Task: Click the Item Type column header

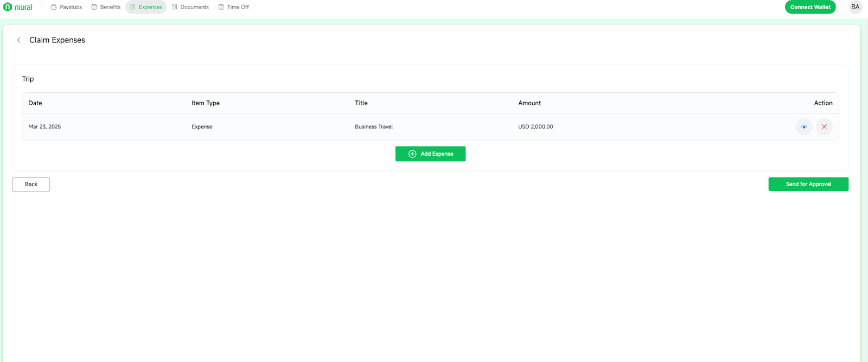Action: [206, 103]
